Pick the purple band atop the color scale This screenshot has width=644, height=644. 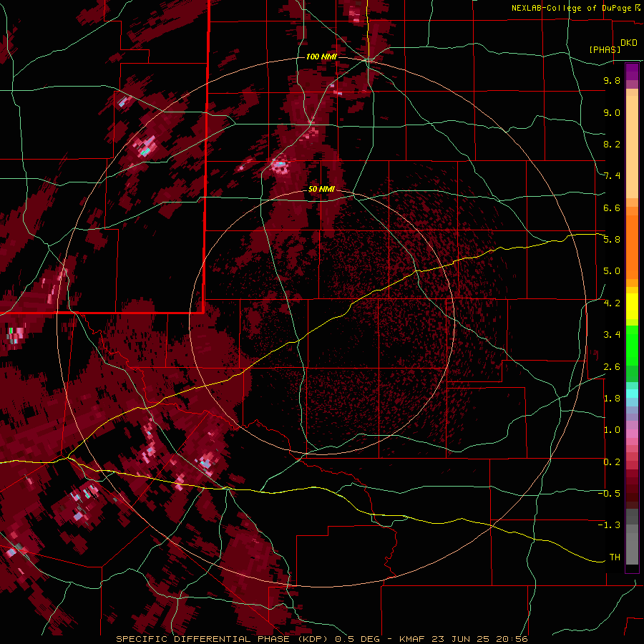(x=632, y=72)
